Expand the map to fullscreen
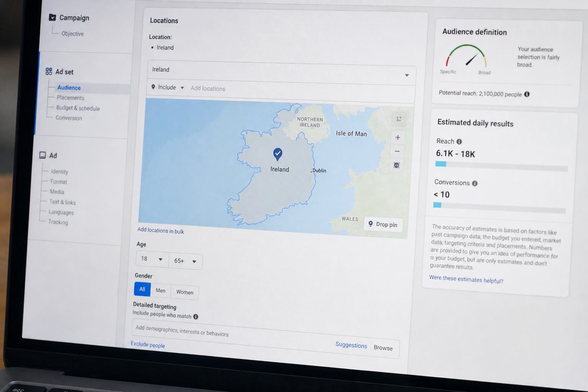 point(399,119)
